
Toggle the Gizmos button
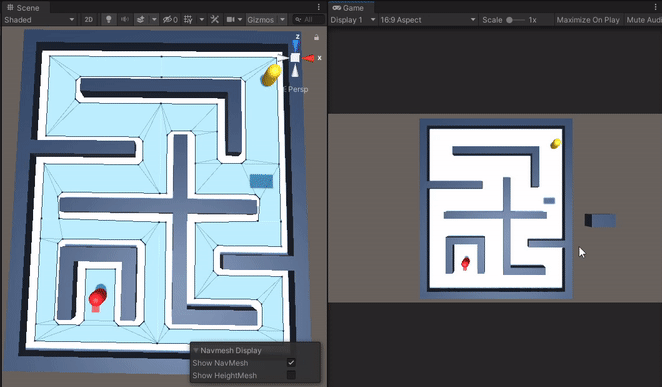point(260,20)
